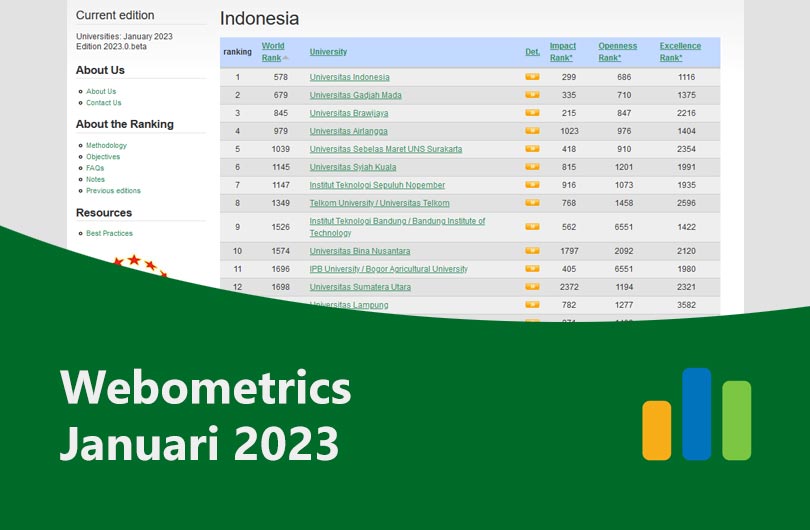Open Institut Teknologi Sepuluh Nopember link
810x530 pixels.
(x=377, y=185)
